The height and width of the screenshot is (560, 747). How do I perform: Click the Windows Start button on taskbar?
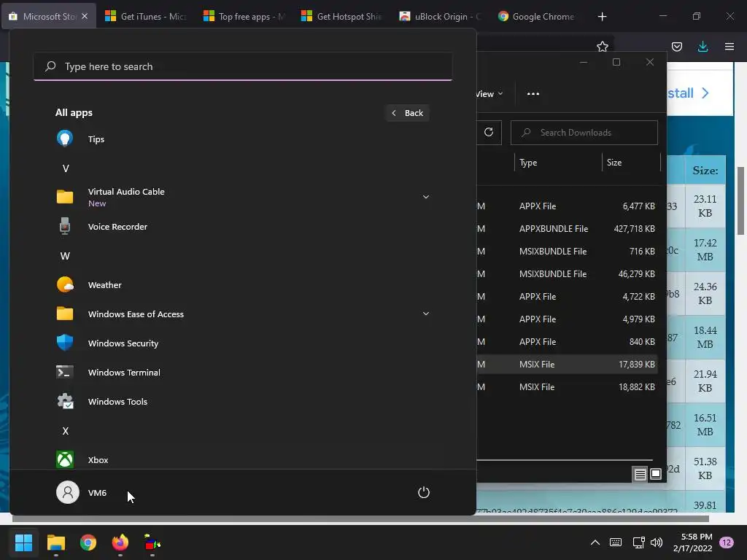pyautogui.click(x=23, y=542)
